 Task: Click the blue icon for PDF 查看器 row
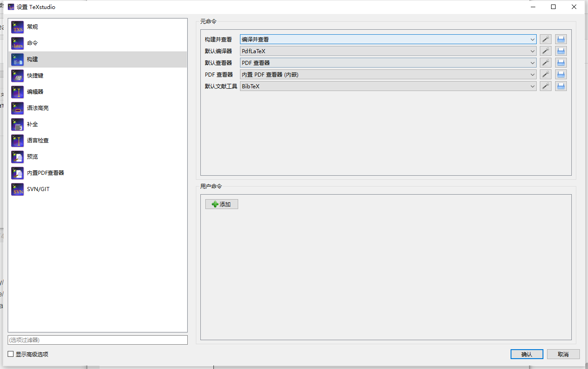[x=561, y=74]
